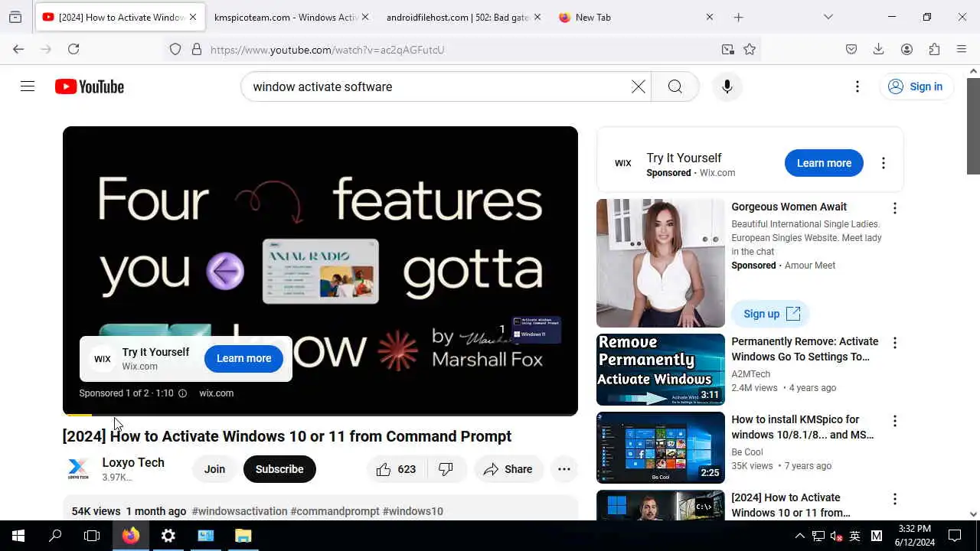Close the kmspicoteam.com tab
Screen dimensions: 980x551
click(x=365, y=17)
